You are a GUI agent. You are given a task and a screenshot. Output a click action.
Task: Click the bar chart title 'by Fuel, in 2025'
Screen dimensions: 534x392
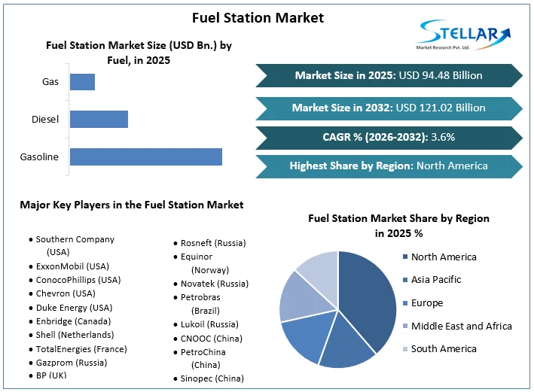pos(139,53)
